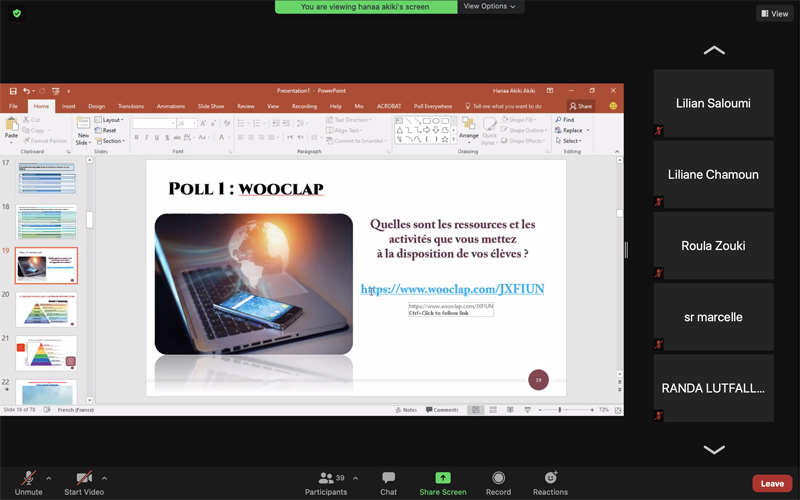Click the New Slide icon
The height and width of the screenshot is (500, 800).
[x=83, y=124]
